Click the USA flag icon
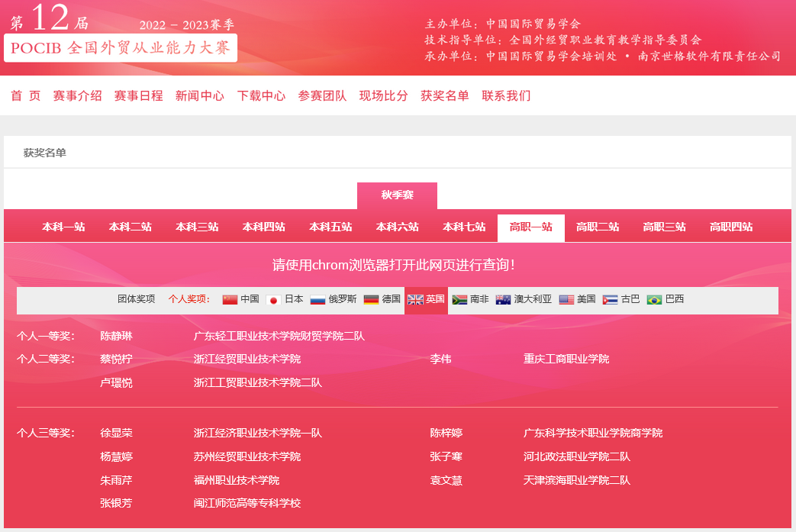This screenshot has width=796, height=532. pos(566,300)
